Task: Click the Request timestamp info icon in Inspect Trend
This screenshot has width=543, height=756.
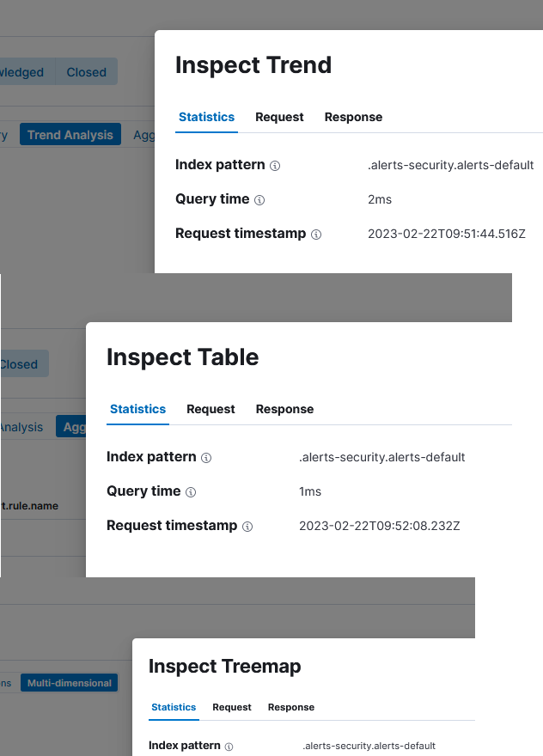Action: 314,234
